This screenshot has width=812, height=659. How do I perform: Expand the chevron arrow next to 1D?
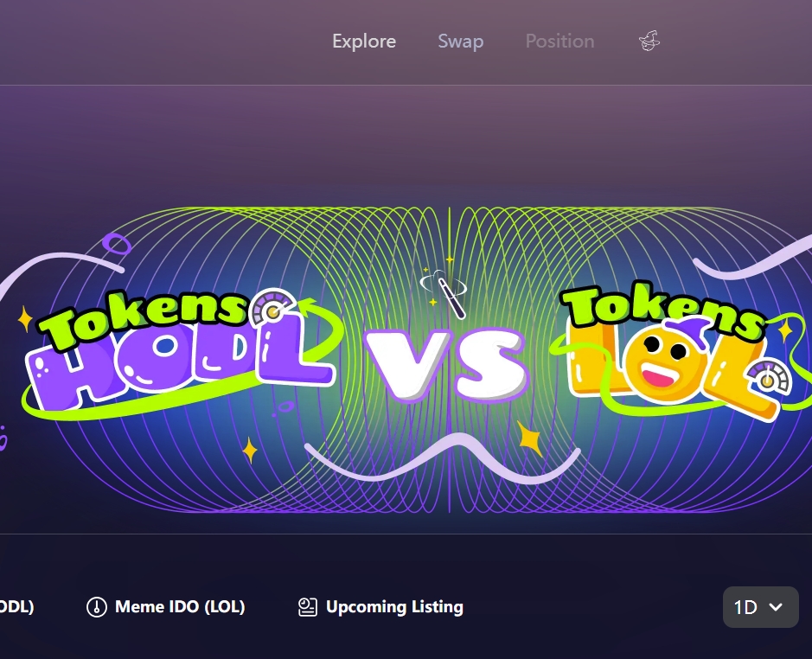point(776,606)
